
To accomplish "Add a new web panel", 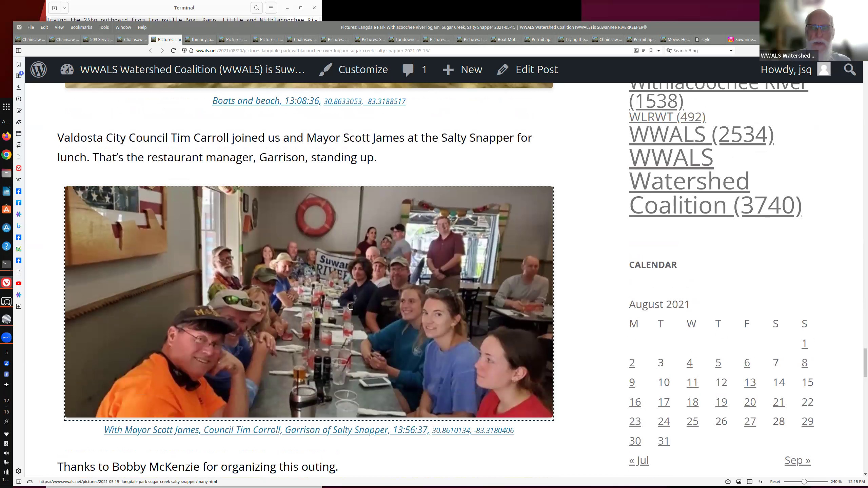I will (x=19, y=306).
